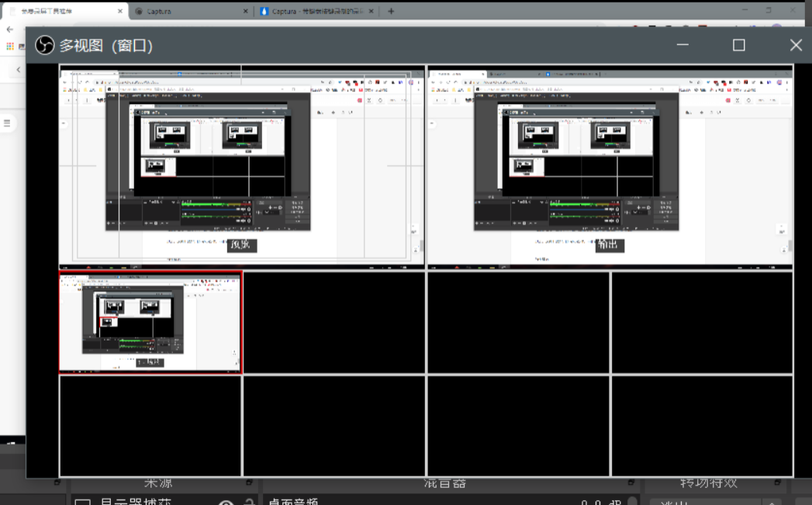
Task: Open the hamburger menu on the web page
Action: (7, 123)
